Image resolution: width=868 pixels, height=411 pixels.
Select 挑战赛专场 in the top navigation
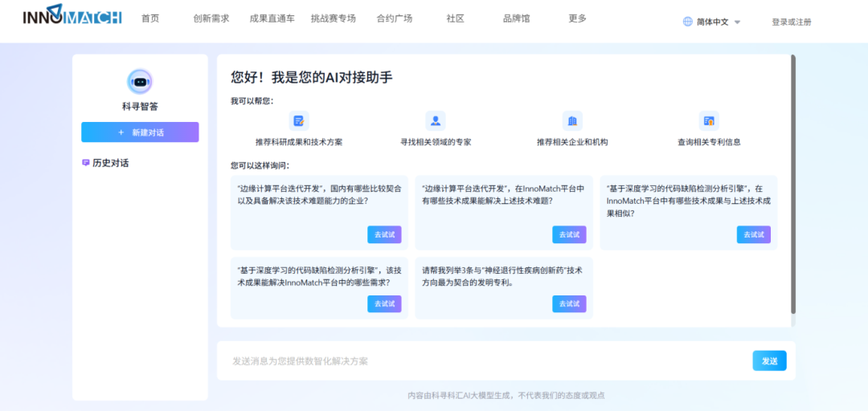(x=333, y=18)
